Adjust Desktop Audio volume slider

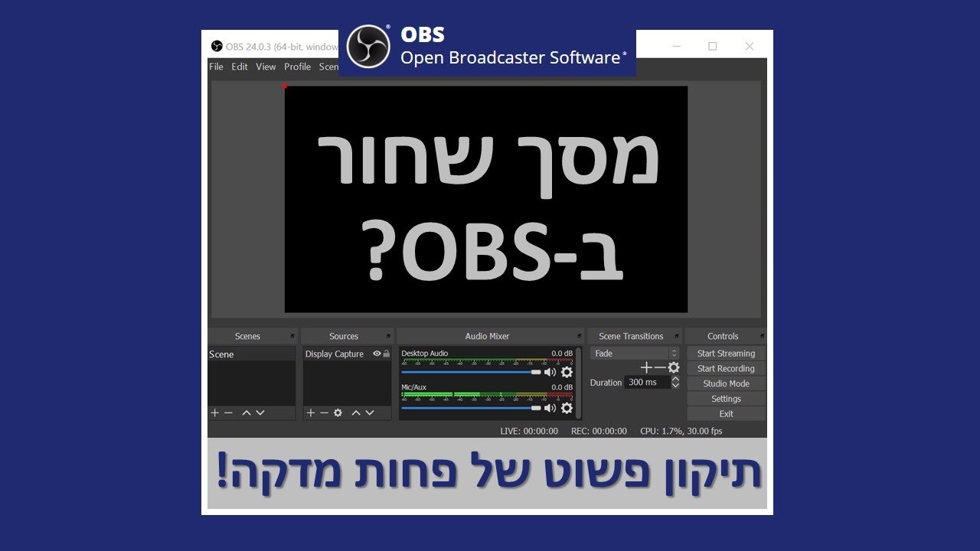click(x=471, y=372)
